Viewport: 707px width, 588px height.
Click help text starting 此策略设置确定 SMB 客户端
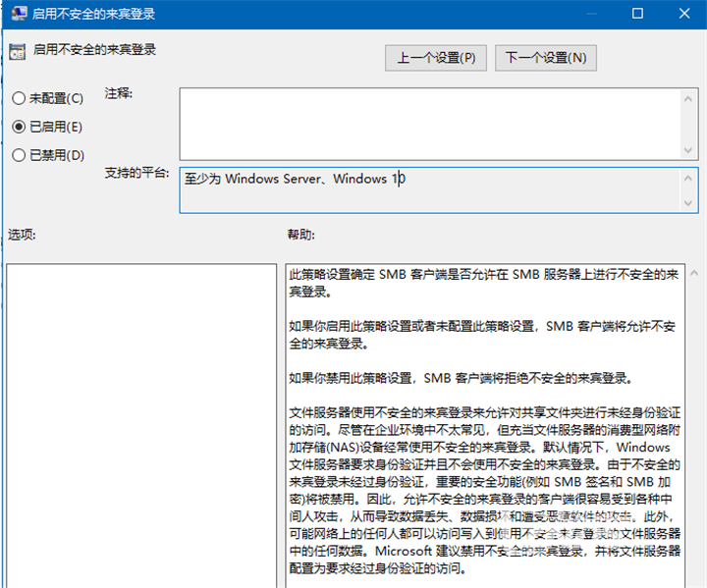tap(484, 283)
